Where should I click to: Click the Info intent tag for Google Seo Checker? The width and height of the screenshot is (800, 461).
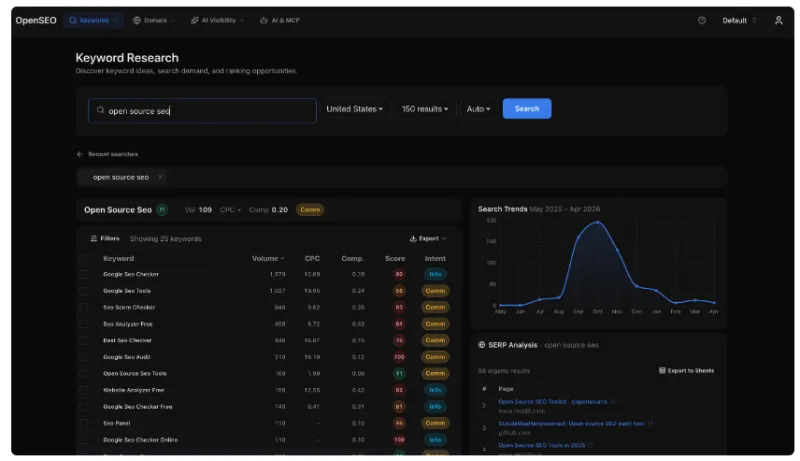point(435,274)
